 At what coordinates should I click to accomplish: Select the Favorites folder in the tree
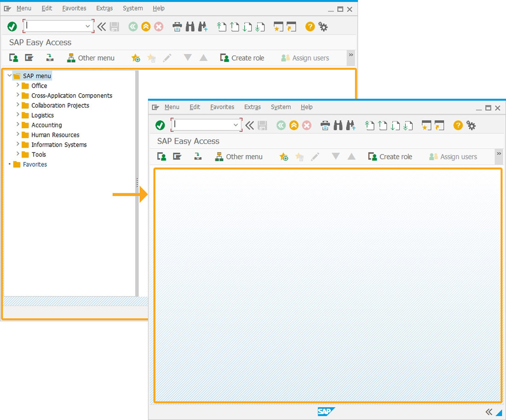[x=35, y=165]
